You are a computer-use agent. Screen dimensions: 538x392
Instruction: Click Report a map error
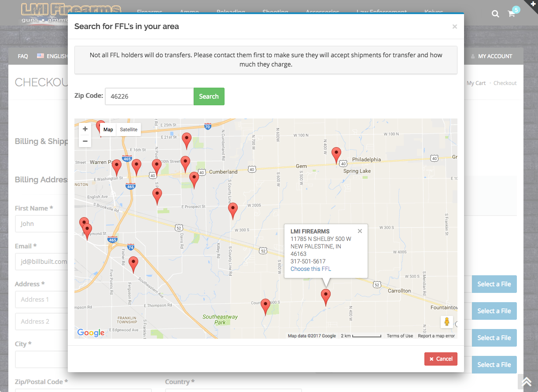(436, 336)
